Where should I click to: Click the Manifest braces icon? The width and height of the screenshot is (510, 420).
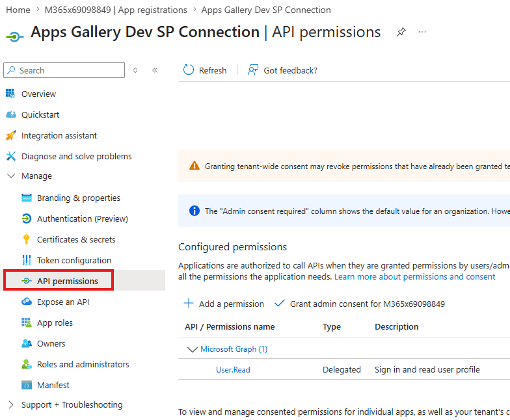point(26,385)
